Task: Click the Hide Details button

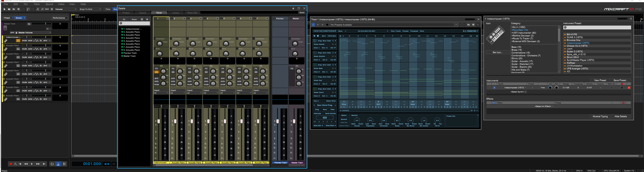Action: (x=621, y=117)
